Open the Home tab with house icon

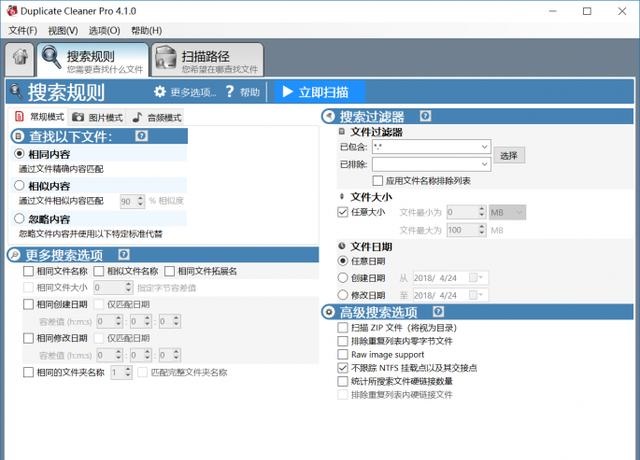[20, 58]
